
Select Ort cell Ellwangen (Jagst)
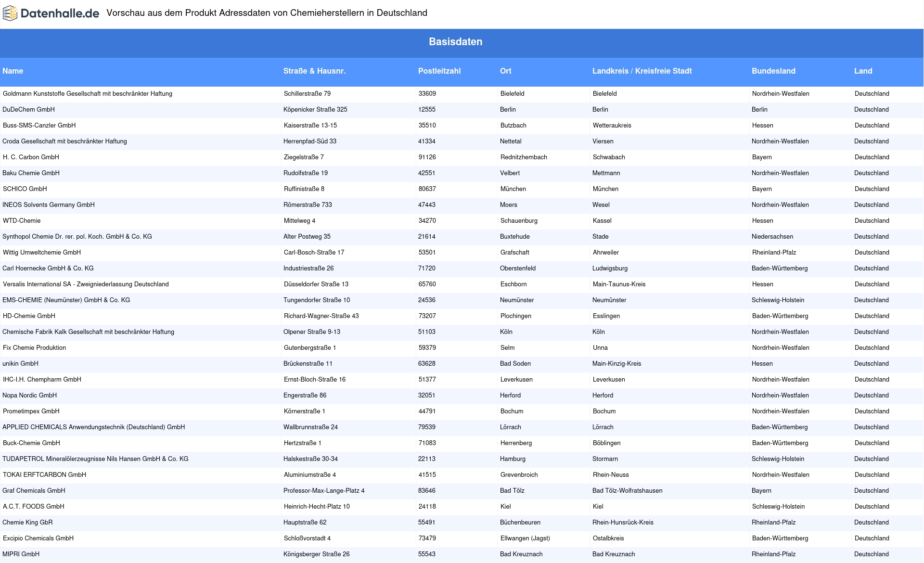click(x=525, y=538)
